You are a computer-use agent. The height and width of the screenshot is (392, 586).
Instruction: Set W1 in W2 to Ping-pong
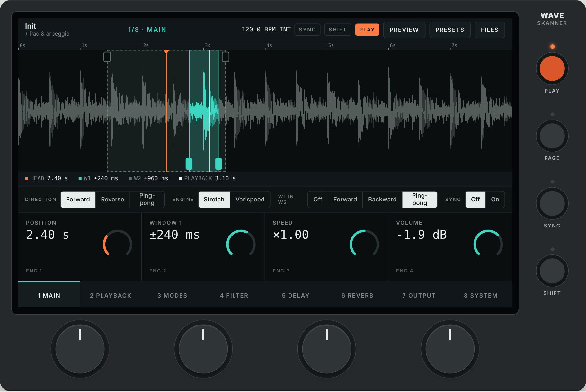(x=420, y=199)
